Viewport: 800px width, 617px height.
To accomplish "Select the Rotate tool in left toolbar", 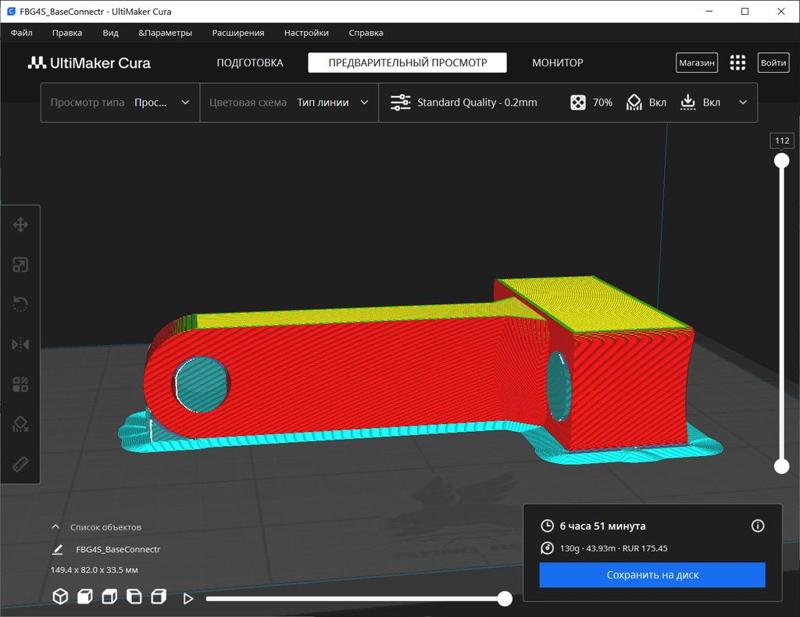I will click(x=20, y=304).
